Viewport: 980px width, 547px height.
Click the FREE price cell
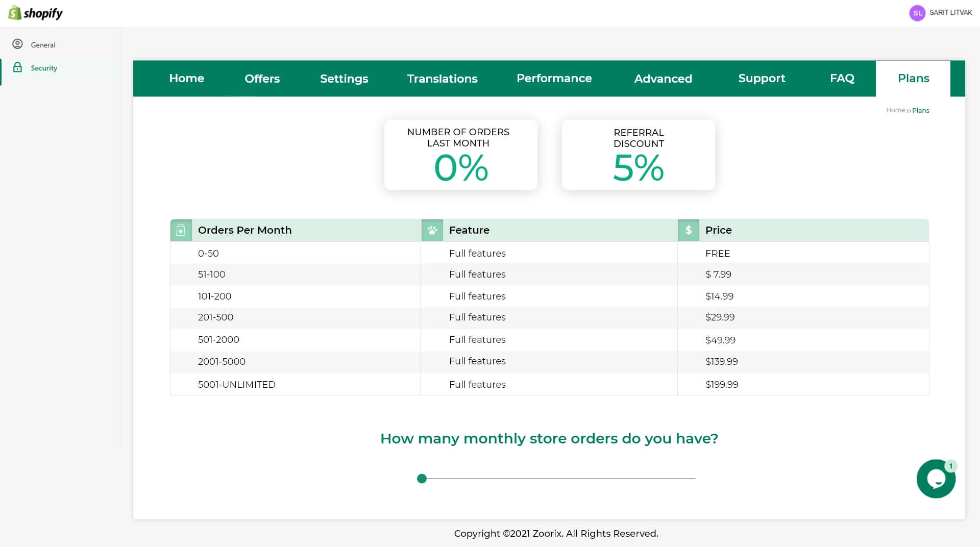(803, 253)
